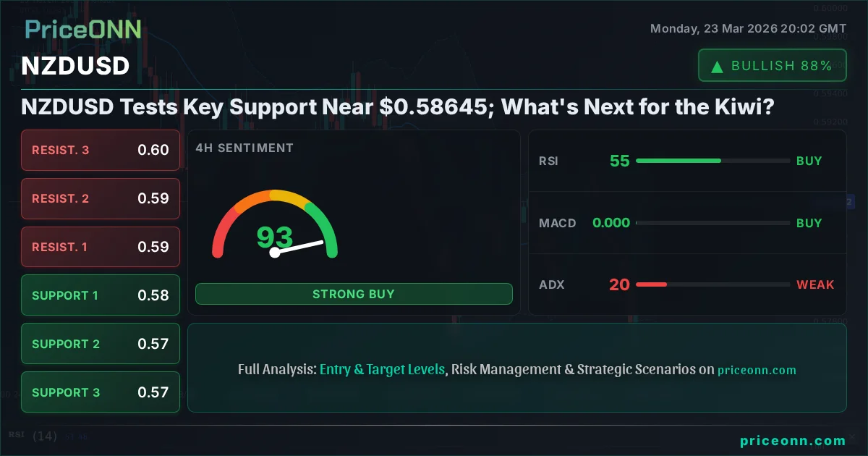Click the RSI indicator bar

point(712,161)
